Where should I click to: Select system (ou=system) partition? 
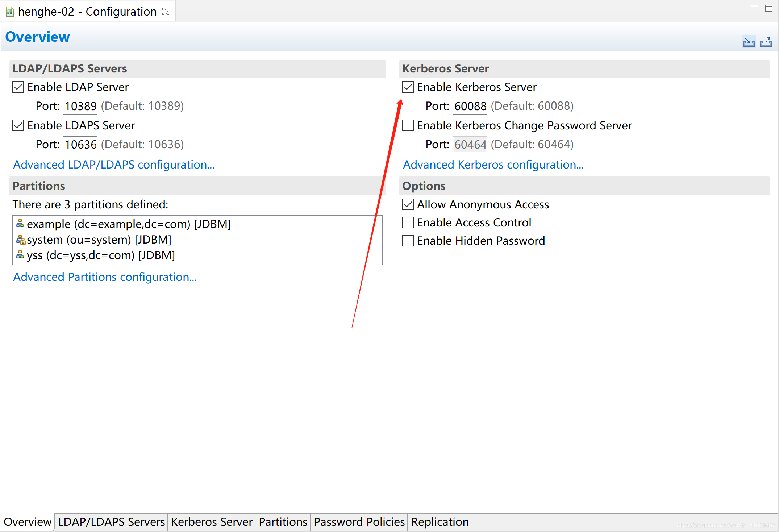coord(197,240)
